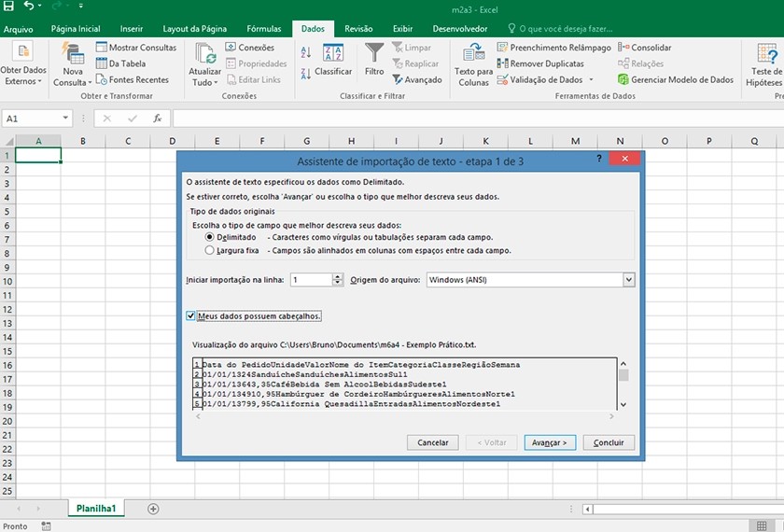
Task: Click the Consolidar icon
Action: 624,48
